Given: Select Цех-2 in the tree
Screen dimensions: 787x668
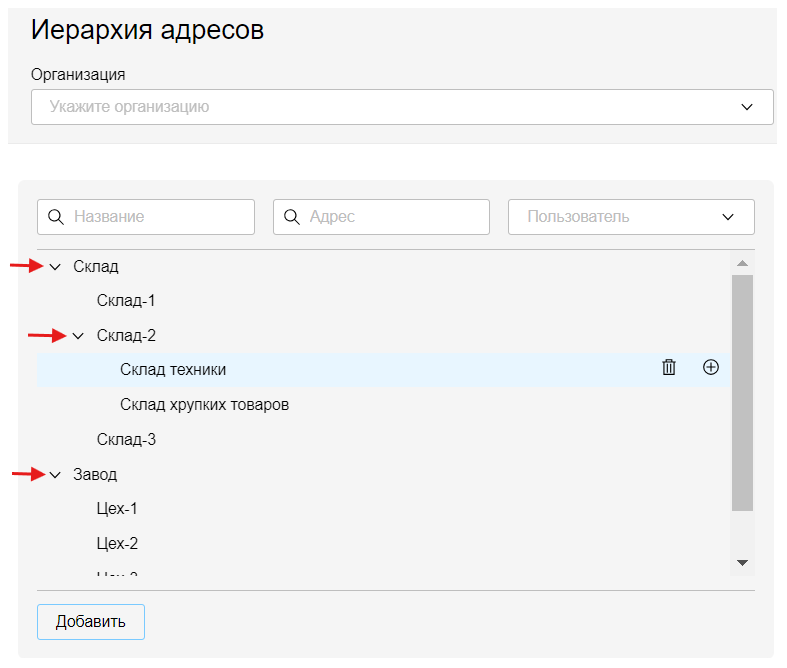Looking at the screenshot, I should tap(117, 544).
